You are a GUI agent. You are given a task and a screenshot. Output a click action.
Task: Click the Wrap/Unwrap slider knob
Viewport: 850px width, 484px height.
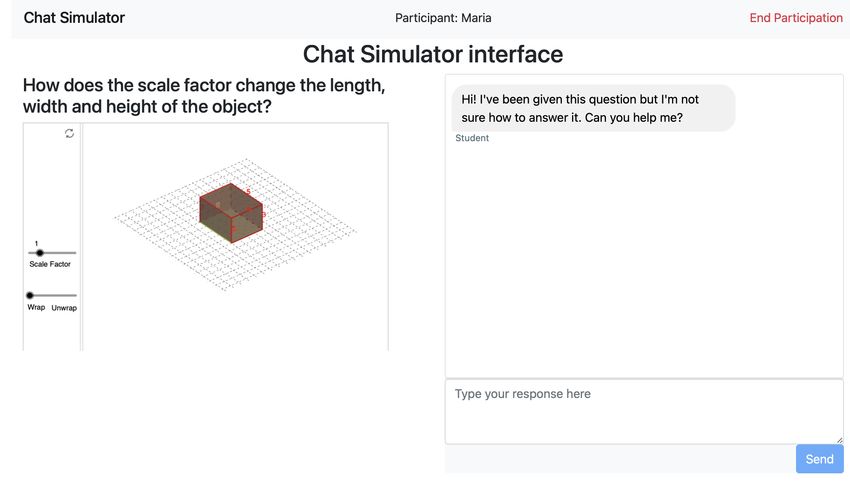click(x=30, y=295)
